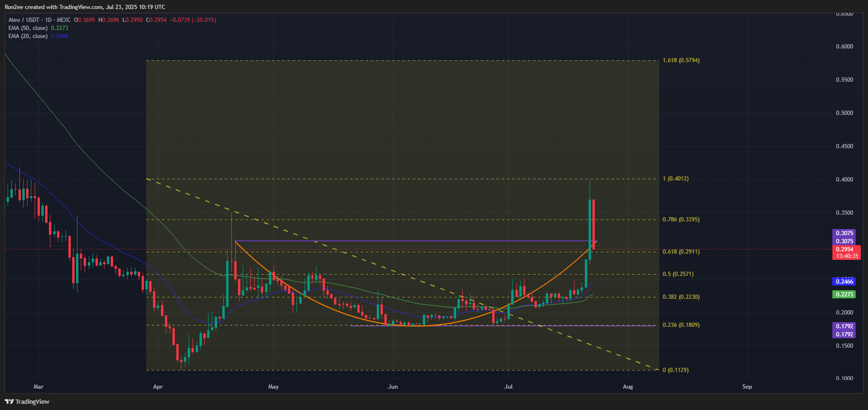Click the 0.5000 price scale label
868x410 pixels.
click(844, 113)
